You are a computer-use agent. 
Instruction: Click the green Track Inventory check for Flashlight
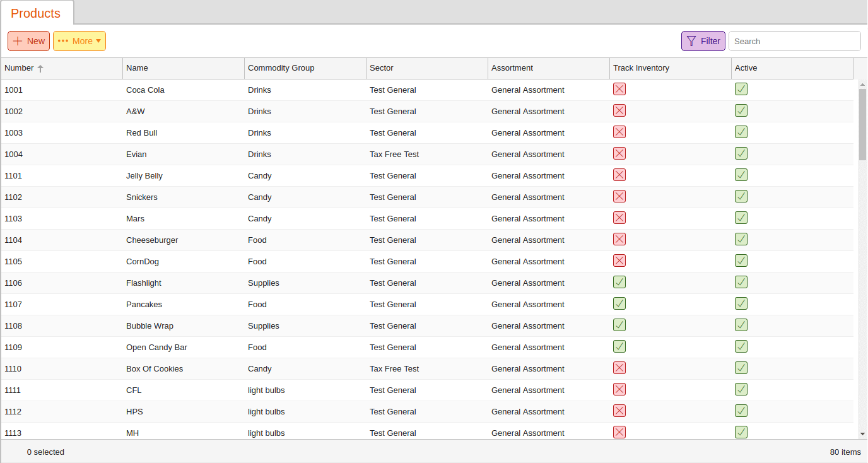click(619, 282)
